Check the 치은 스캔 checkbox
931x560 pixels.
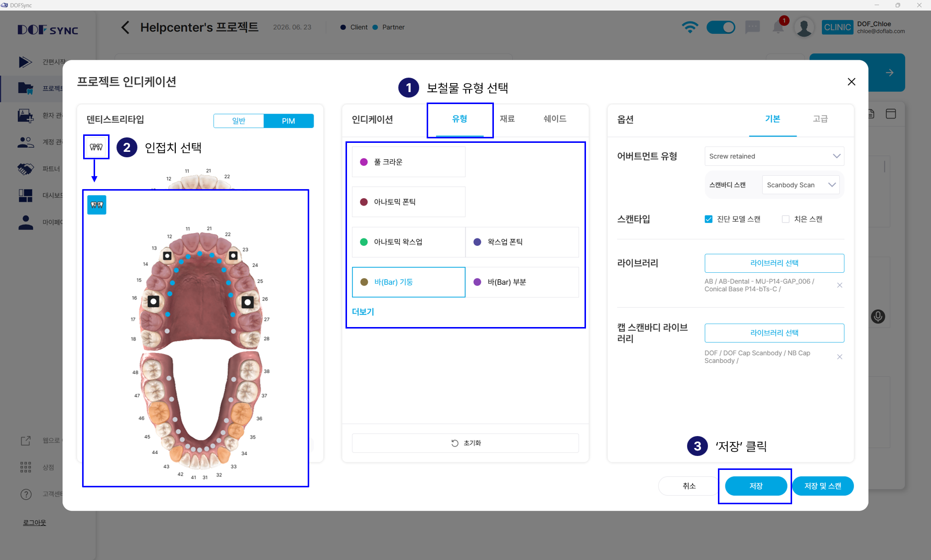click(x=786, y=219)
